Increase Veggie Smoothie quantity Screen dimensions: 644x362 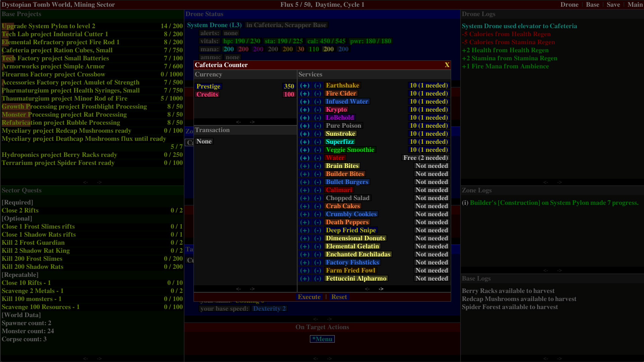(x=305, y=150)
